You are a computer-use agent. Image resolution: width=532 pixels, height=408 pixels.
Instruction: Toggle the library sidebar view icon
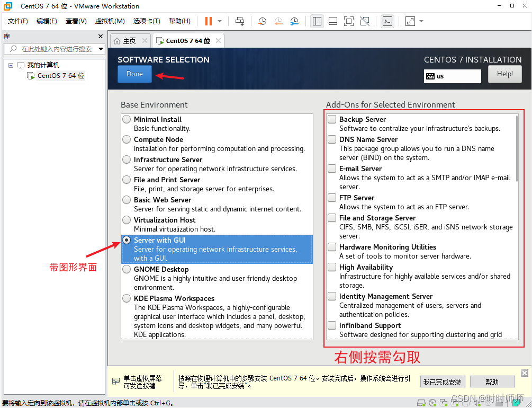[317, 21]
